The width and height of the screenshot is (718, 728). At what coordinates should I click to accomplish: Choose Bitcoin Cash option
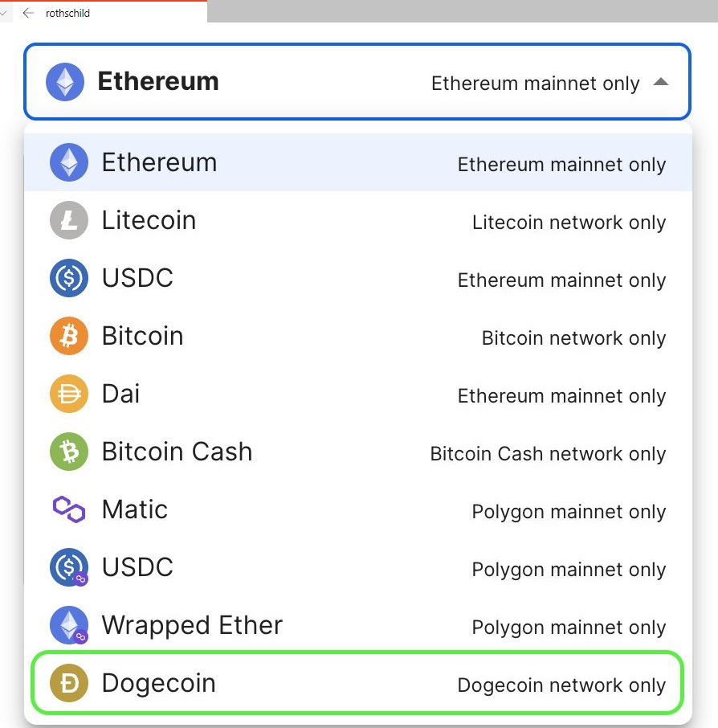177,452
